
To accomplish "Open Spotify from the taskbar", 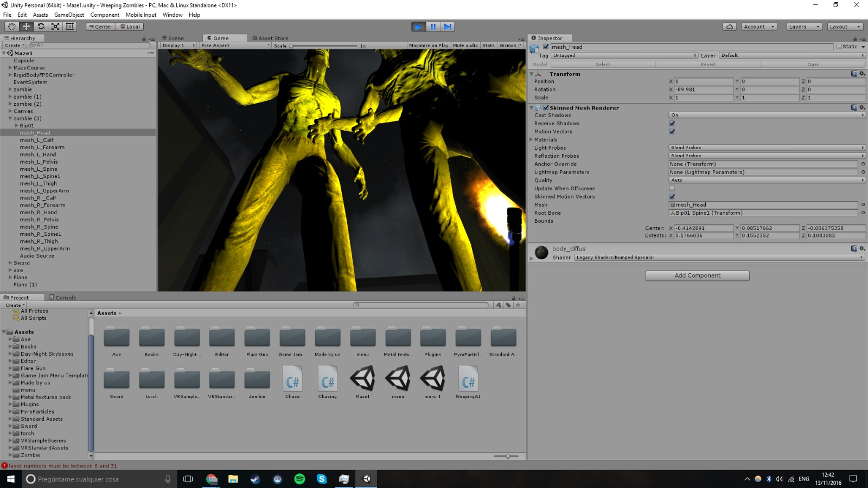I will pyautogui.click(x=299, y=479).
